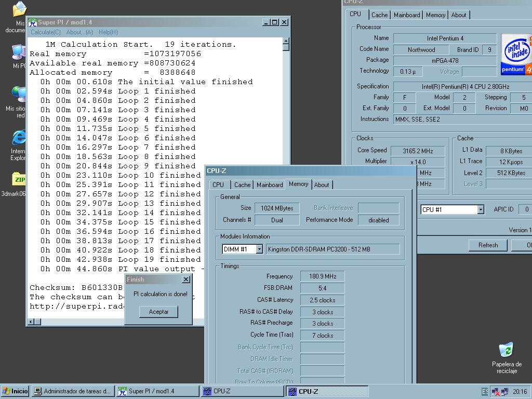Open Memory tab in back CPU-Z window
Screen dimensions: 532x399
click(436, 15)
